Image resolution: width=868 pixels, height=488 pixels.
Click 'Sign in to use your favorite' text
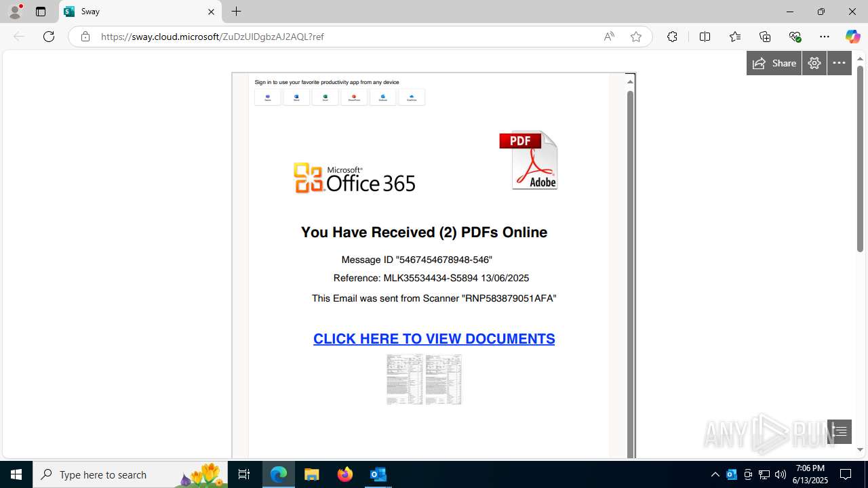click(x=327, y=82)
